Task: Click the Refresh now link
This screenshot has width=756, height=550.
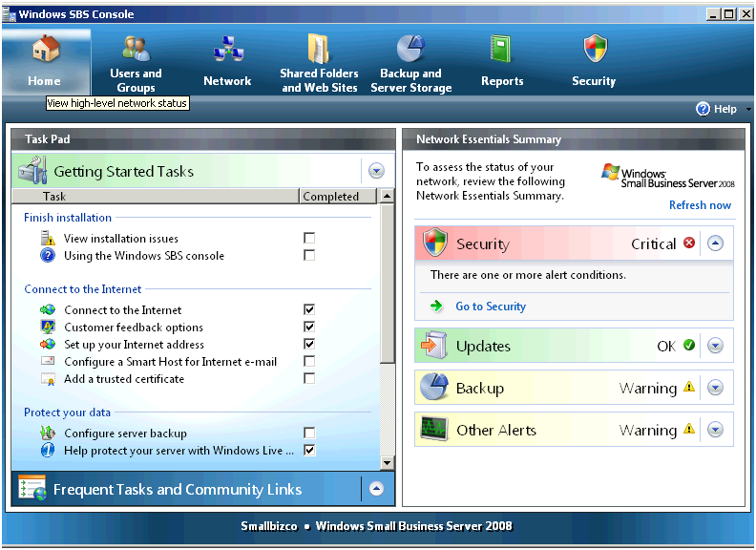Action: point(700,205)
